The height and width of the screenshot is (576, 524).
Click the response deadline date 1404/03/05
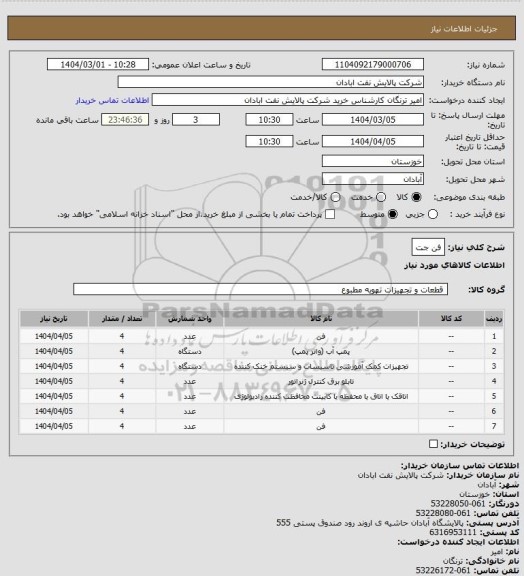pyautogui.click(x=373, y=120)
